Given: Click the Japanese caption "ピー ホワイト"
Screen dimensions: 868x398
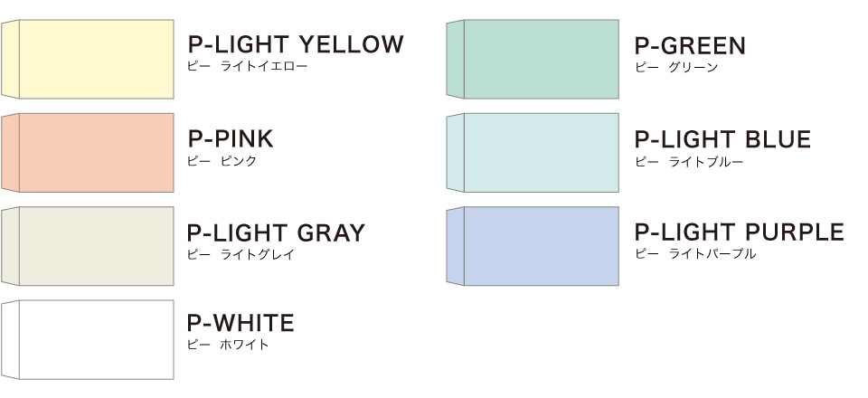Looking at the screenshot, I should 227,345.
